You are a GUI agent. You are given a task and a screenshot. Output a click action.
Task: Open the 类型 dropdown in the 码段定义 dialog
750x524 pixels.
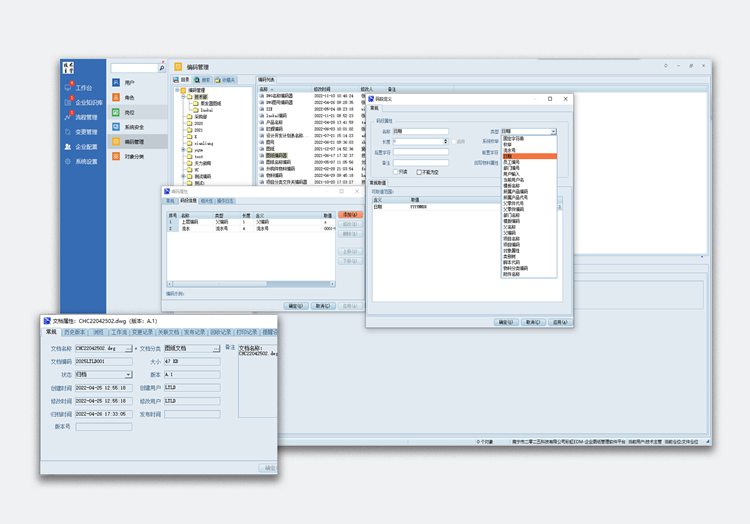[553, 131]
